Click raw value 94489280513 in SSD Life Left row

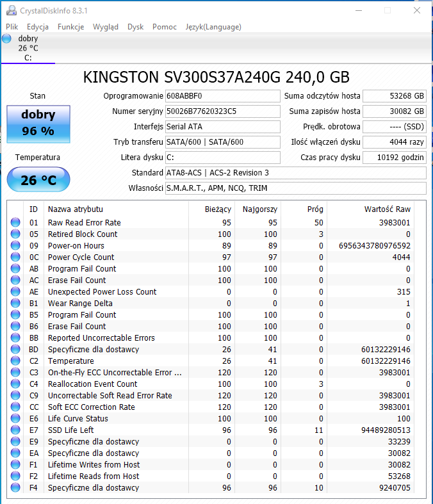tap(386, 430)
